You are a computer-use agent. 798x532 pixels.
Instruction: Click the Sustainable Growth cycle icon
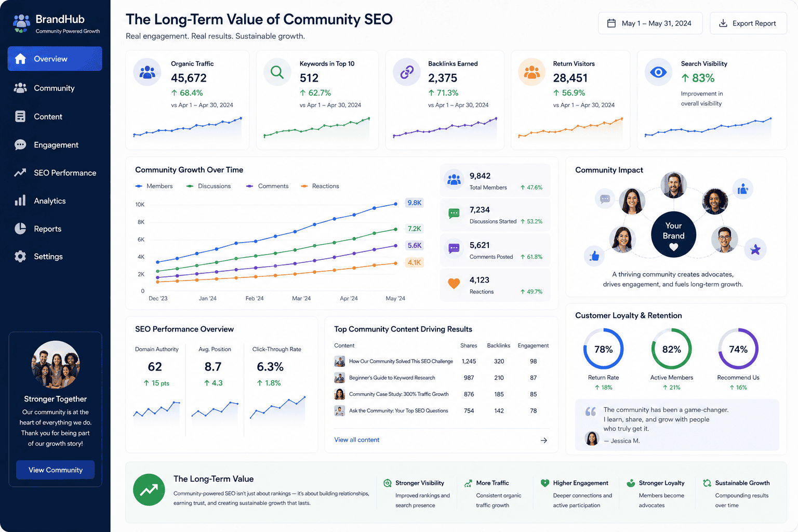(707, 483)
